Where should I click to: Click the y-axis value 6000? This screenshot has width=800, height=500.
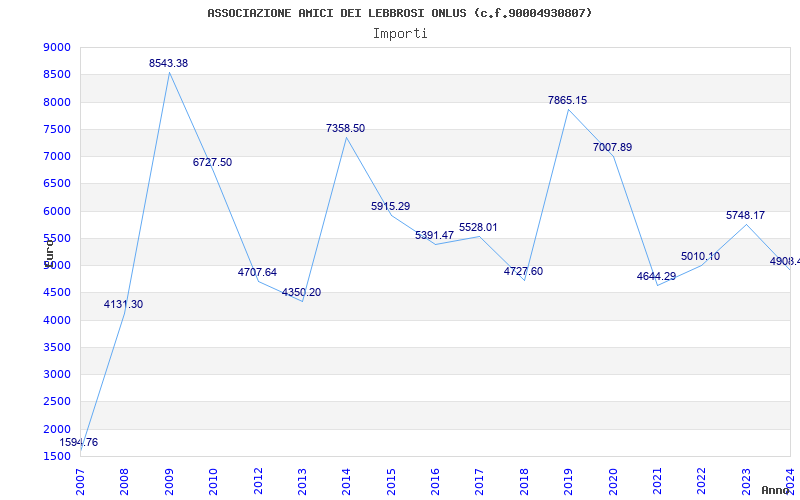pos(57,211)
